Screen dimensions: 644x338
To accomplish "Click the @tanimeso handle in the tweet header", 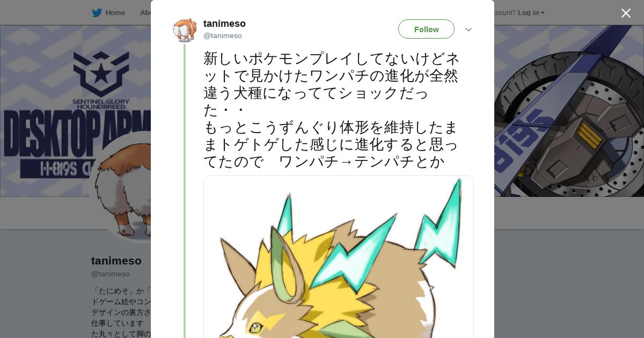I will pyautogui.click(x=223, y=35).
